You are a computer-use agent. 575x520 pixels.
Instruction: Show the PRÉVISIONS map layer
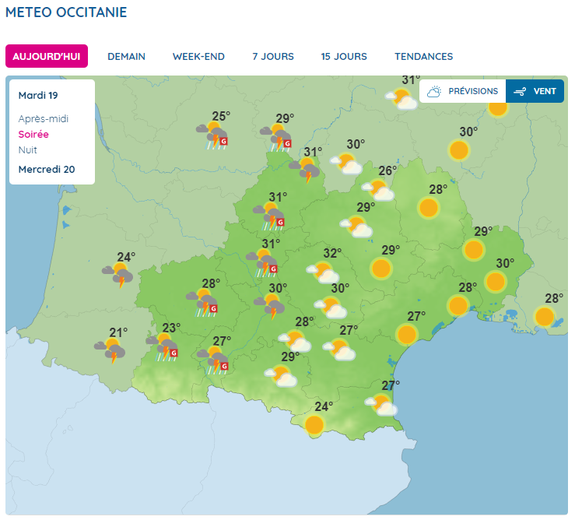coord(462,91)
